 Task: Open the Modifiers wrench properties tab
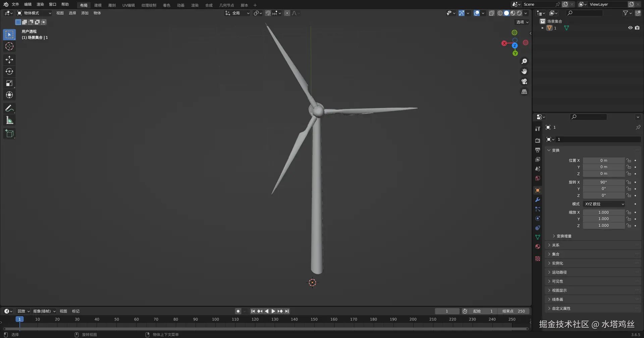(x=538, y=200)
